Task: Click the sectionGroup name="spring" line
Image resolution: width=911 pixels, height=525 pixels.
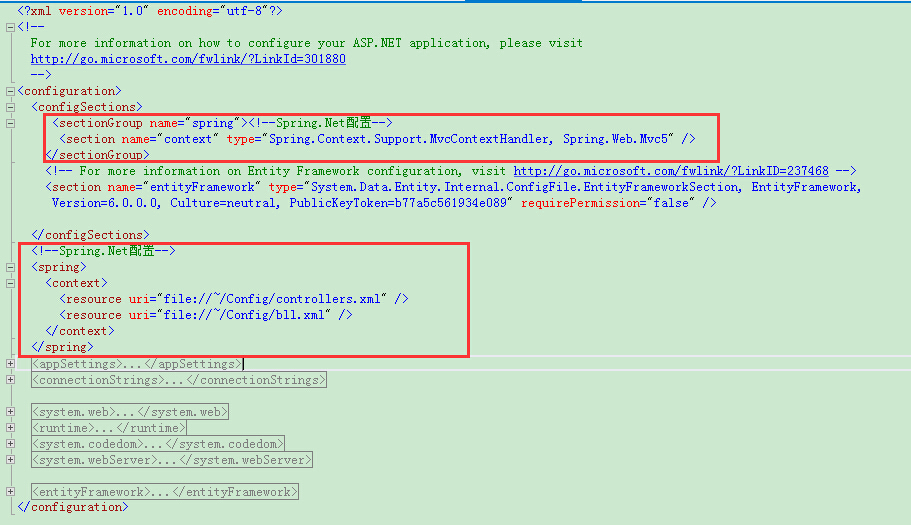Action: pos(222,123)
